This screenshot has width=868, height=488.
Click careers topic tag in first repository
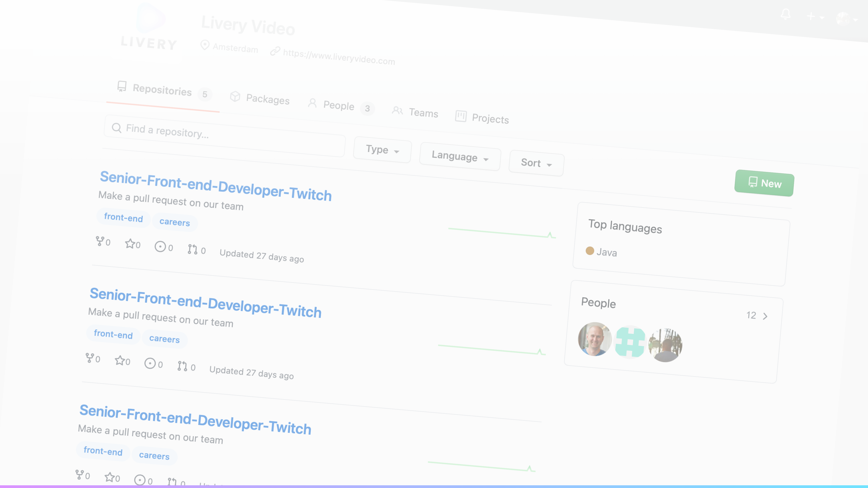pyautogui.click(x=175, y=222)
